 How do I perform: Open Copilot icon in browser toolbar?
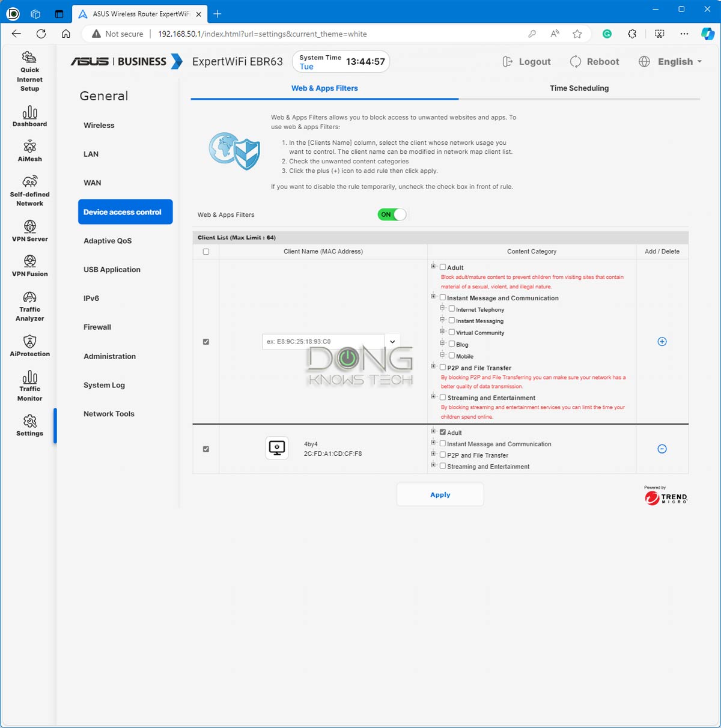click(x=708, y=34)
